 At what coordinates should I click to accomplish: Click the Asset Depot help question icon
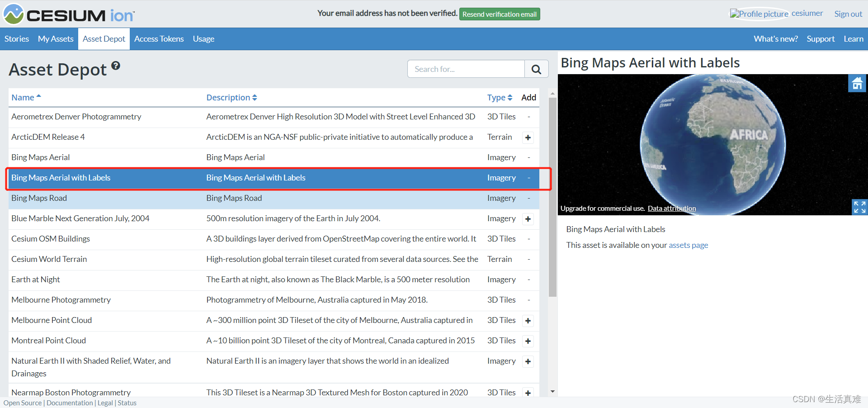(x=116, y=66)
